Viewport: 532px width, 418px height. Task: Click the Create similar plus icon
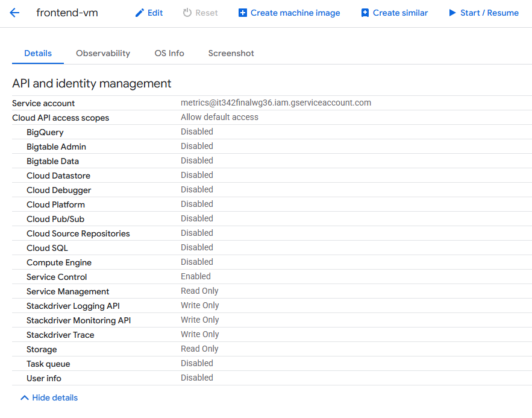pyautogui.click(x=365, y=13)
